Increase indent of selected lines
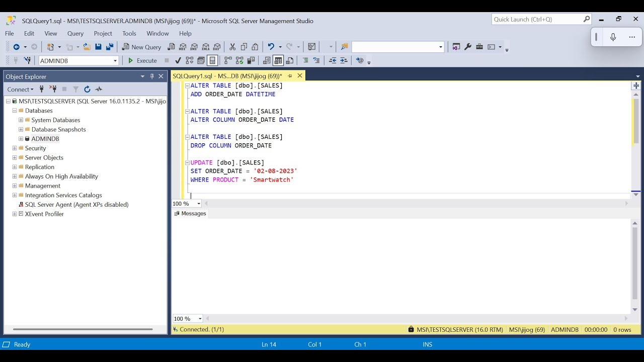 (x=344, y=60)
